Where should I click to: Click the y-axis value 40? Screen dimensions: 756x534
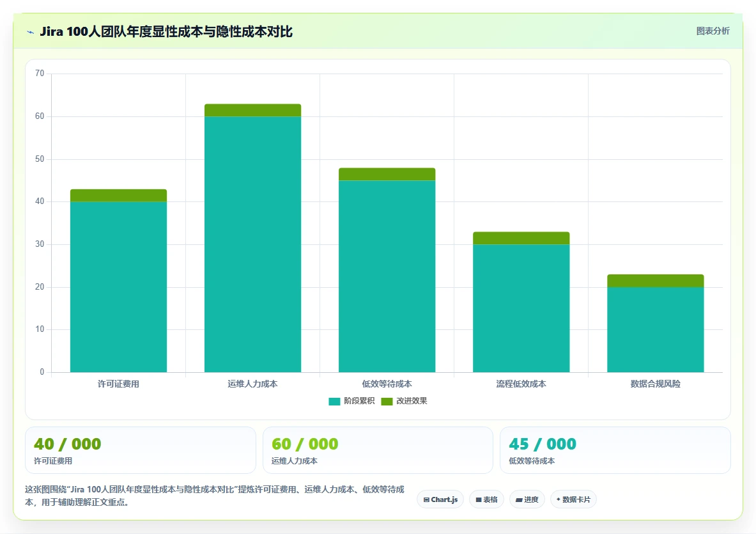pyautogui.click(x=40, y=201)
